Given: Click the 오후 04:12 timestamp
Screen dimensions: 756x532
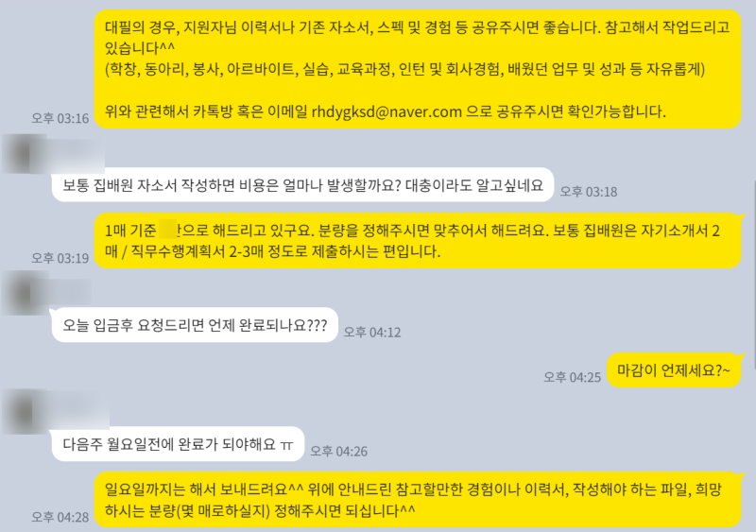Looking at the screenshot, I should pyautogui.click(x=372, y=333).
